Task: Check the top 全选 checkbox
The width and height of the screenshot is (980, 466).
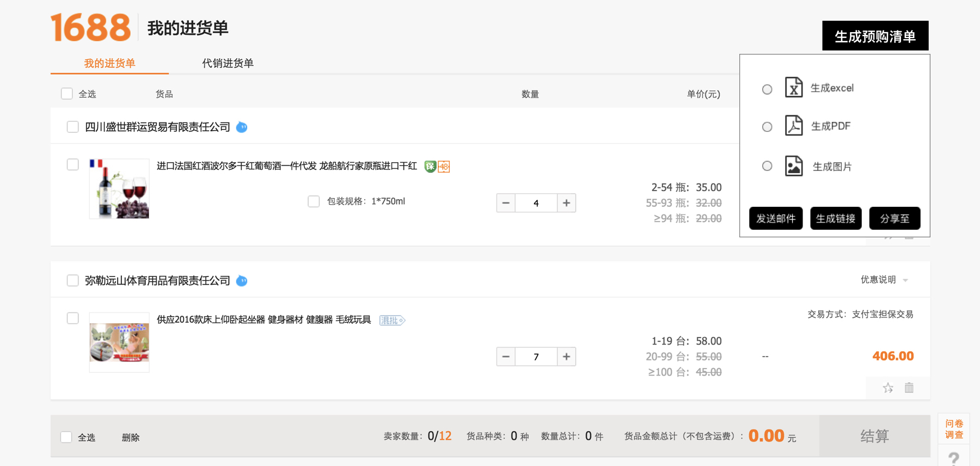Action: (x=67, y=94)
